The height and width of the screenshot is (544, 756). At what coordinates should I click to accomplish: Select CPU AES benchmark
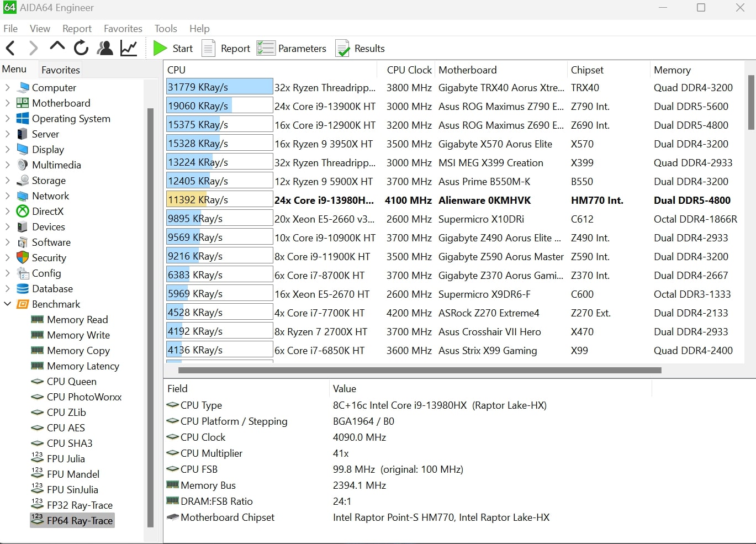coord(66,427)
